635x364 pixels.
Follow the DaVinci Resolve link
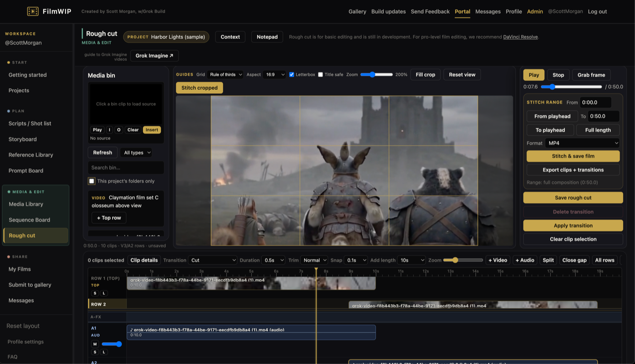[x=520, y=37]
